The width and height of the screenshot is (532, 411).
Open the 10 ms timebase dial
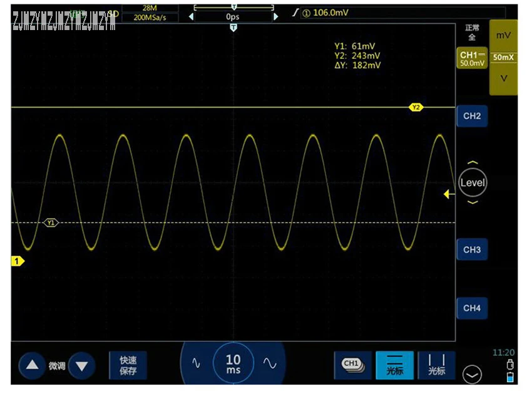pos(233,363)
